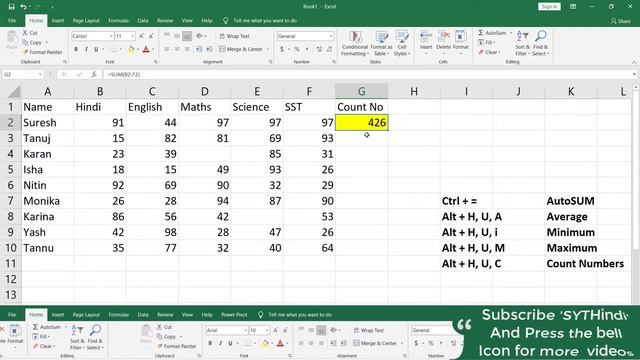Open Format cells menu in top ribbon
Viewport: 640px width, 360px height.
460,41
